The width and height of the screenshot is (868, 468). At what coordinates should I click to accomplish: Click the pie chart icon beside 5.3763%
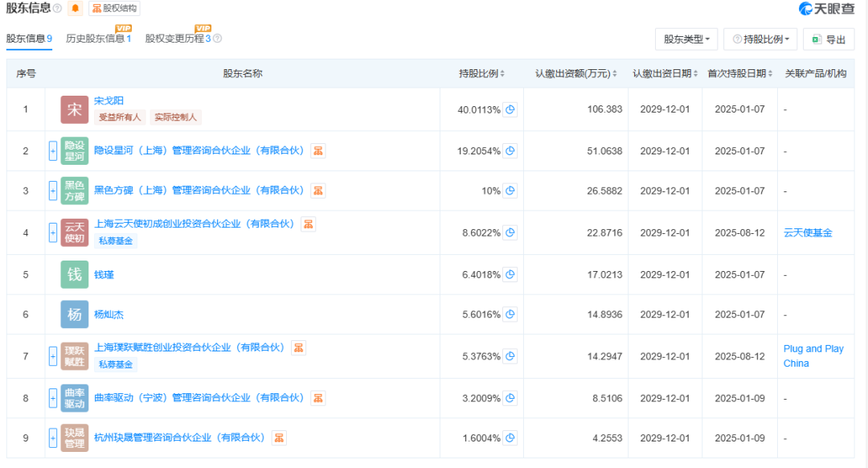point(510,356)
